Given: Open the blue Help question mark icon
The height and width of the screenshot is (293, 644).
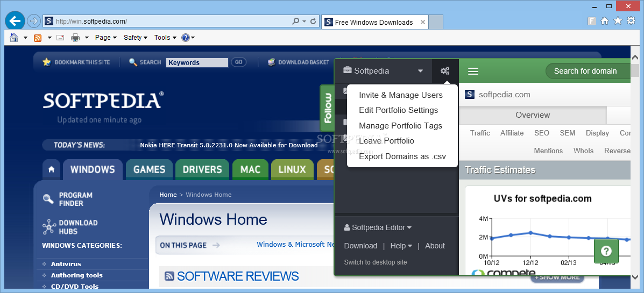Looking at the screenshot, I should (x=185, y=37).
